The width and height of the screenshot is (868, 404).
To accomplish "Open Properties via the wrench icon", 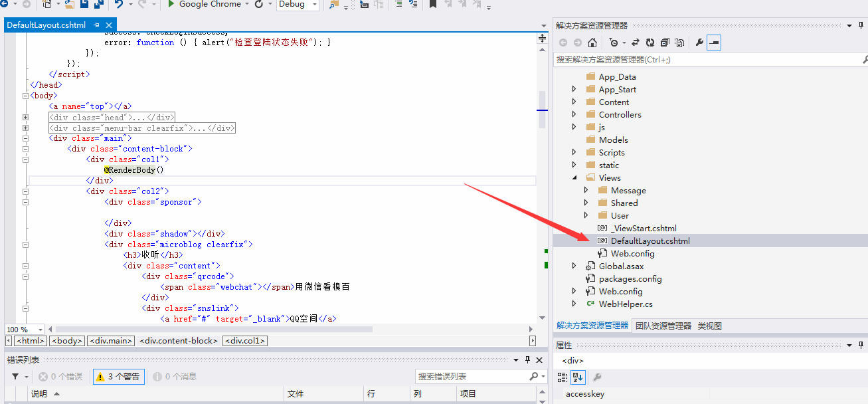I will point(699,43).
